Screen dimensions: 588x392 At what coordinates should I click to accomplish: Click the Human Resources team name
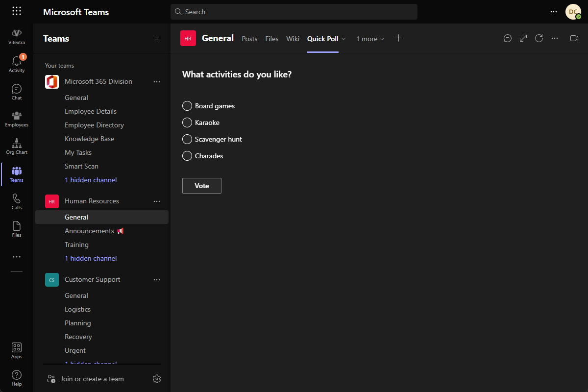coord(92,201)
